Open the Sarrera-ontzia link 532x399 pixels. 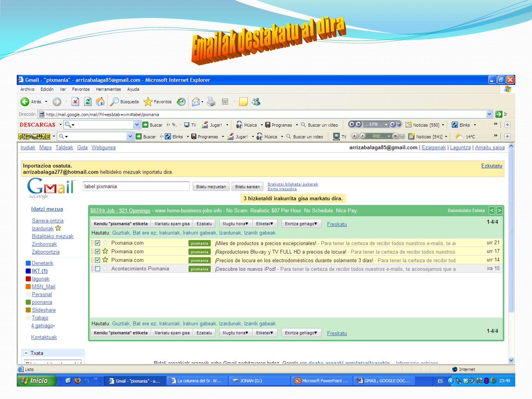coord(48,221)
